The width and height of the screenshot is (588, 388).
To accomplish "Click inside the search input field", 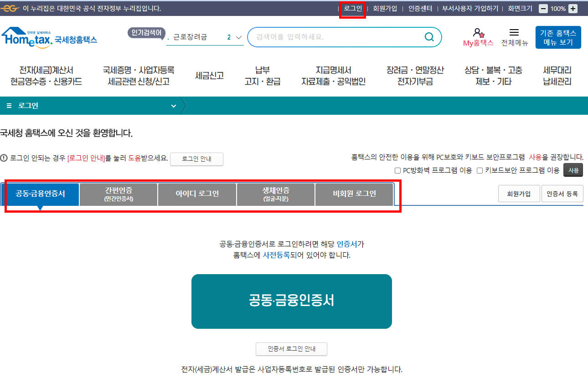I will point(337,37).
